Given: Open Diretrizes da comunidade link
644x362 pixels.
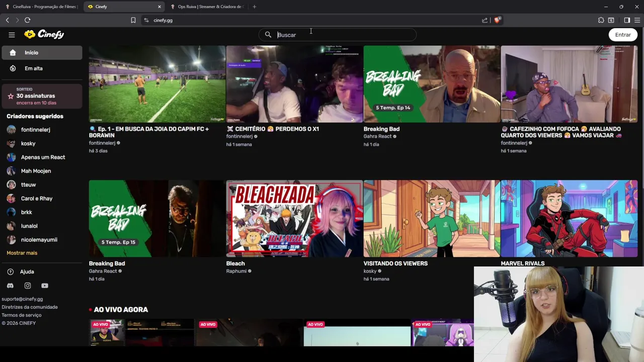Looking at the screenshot, I should click(30, 307).
